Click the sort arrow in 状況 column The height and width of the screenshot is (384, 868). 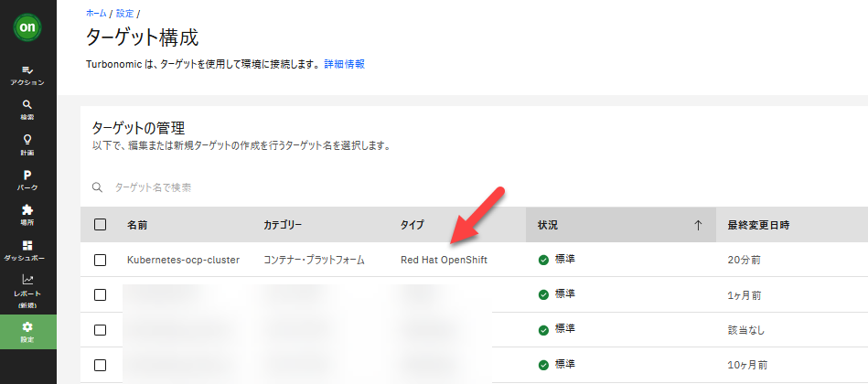(x=698, y=225)
